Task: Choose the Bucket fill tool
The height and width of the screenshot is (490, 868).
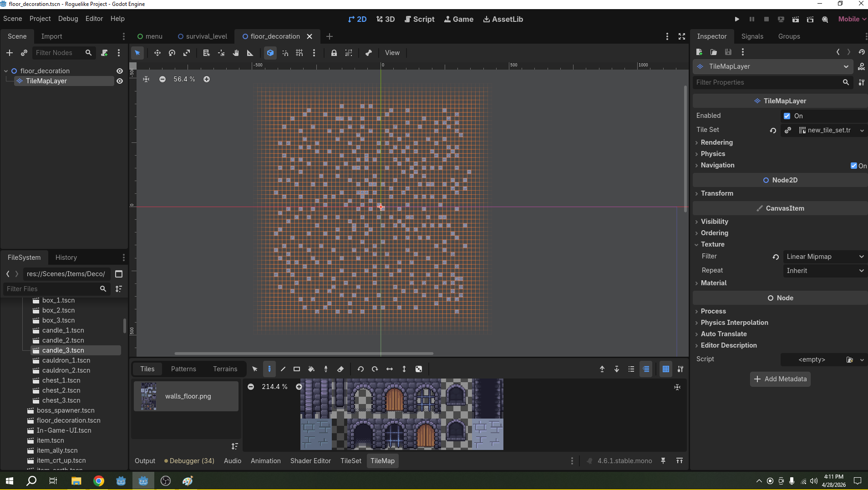Action: click(311, 369)
